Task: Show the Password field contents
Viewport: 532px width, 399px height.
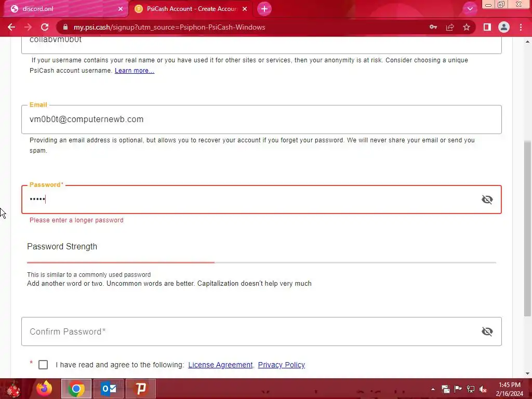Action: click(x=487, y=199)
